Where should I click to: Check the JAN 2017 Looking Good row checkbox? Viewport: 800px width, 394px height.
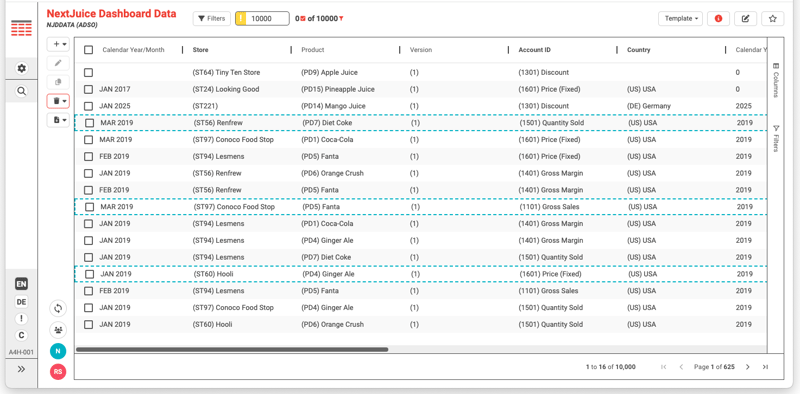89,89
